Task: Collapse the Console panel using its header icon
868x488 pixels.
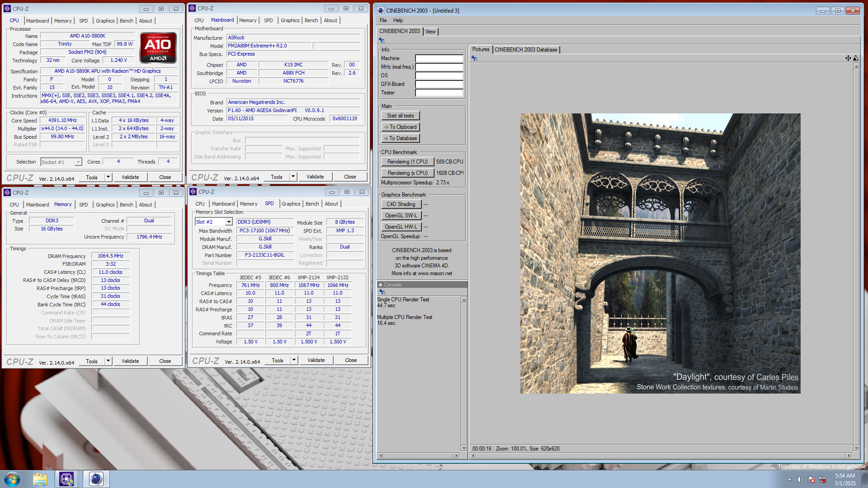Action: click(380, 285)
